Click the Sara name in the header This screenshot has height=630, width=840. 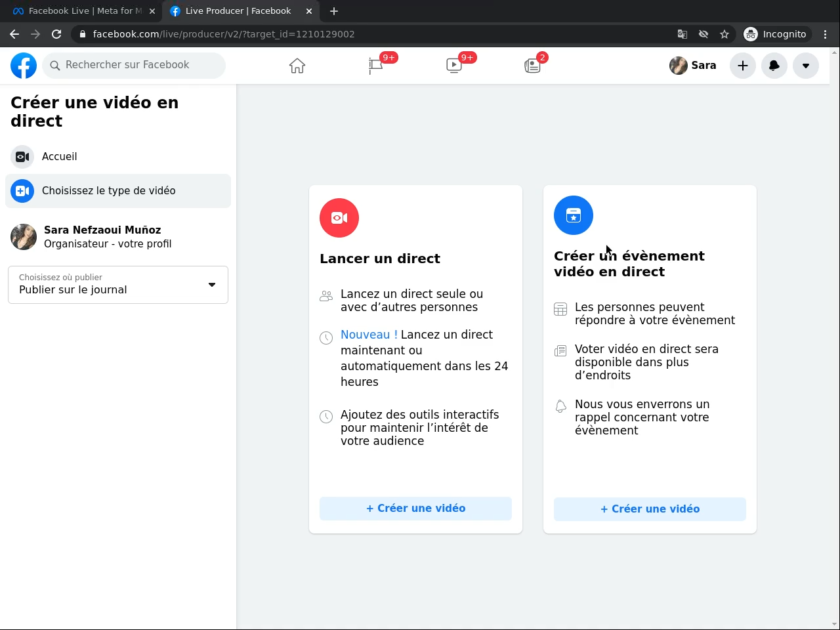703,66
